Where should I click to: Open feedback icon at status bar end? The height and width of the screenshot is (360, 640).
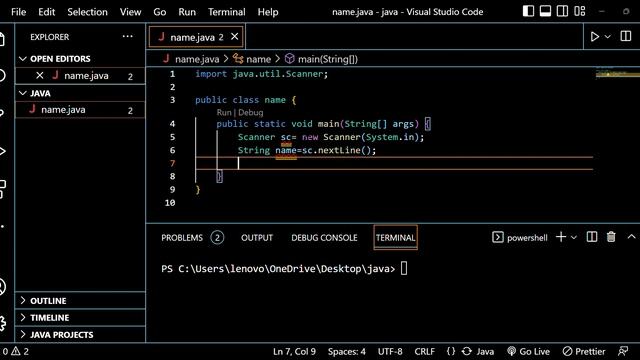pyautogui.click(x=623, y=351)
